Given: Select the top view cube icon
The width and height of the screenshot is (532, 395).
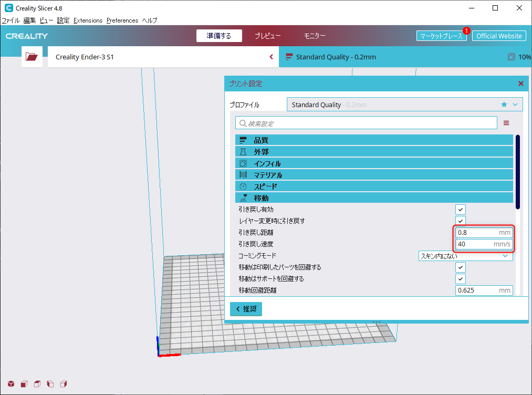Looking at the screenshot, I should coord(37,384).
